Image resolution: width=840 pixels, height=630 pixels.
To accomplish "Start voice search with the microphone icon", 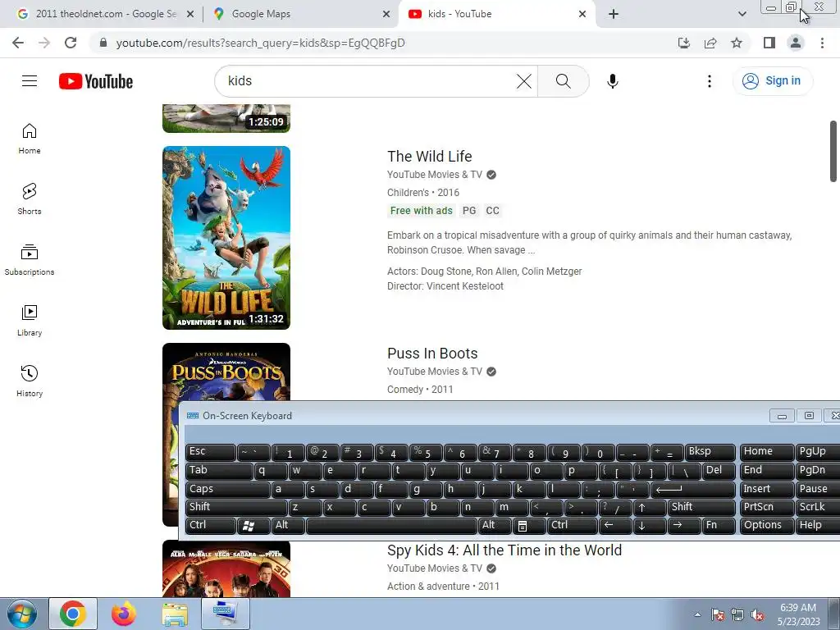I will [612, 81].
